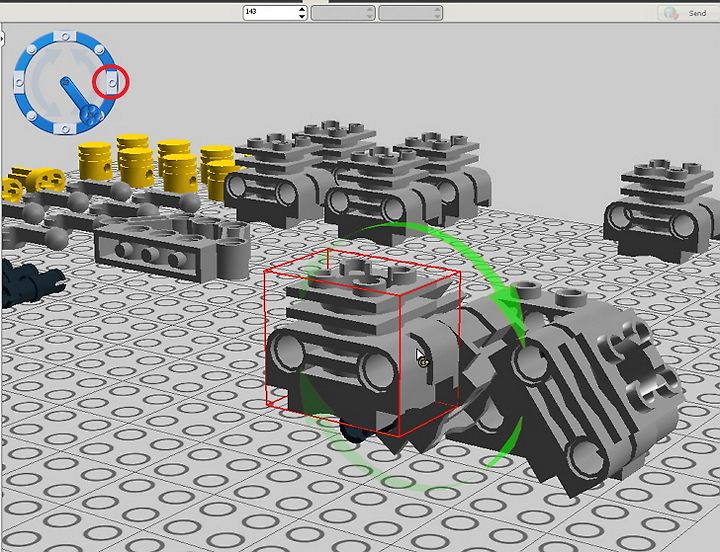Click the rightmost greyed-out value field
Image resolution: width=720 pixels, height=552 pixels.
(x=411, y=13)
